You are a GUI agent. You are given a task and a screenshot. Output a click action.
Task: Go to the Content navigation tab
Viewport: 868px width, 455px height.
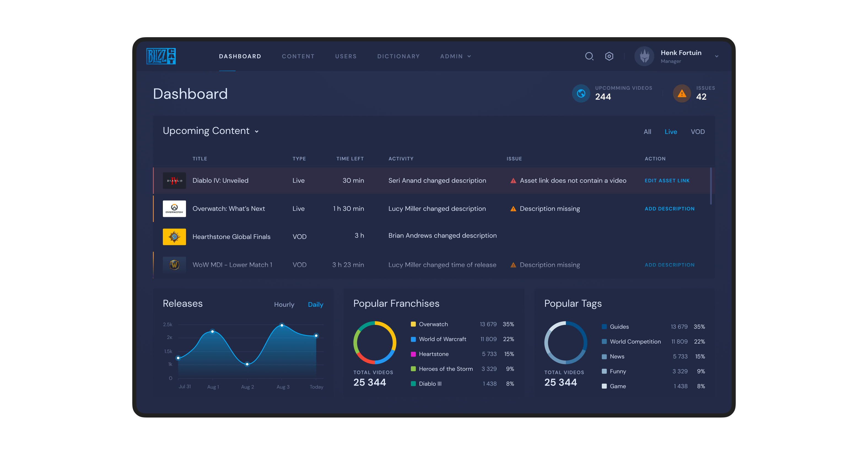(298, 56)
